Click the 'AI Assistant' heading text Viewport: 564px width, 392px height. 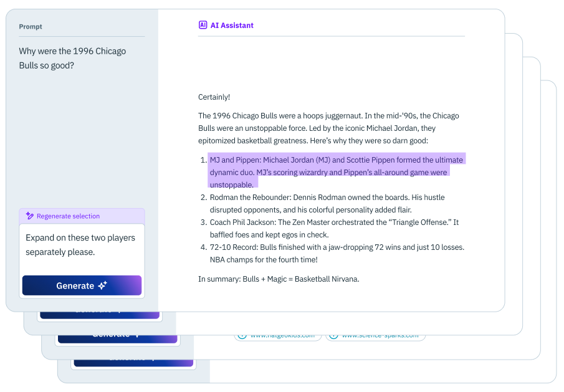232,26
